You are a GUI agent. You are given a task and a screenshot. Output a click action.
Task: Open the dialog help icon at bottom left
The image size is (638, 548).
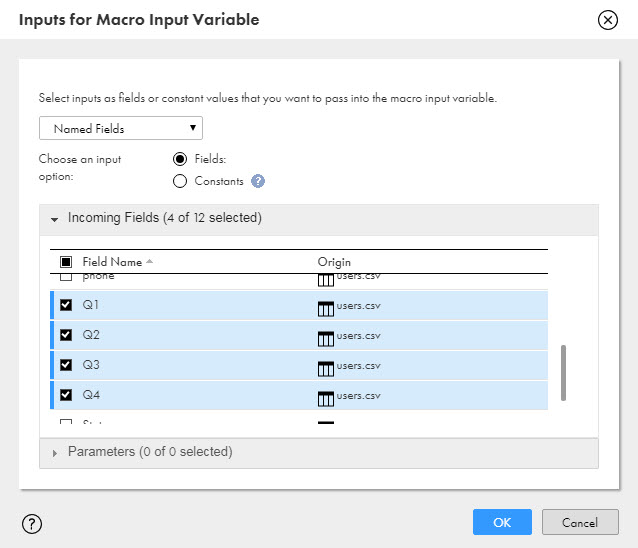click(x=32, y=524)
